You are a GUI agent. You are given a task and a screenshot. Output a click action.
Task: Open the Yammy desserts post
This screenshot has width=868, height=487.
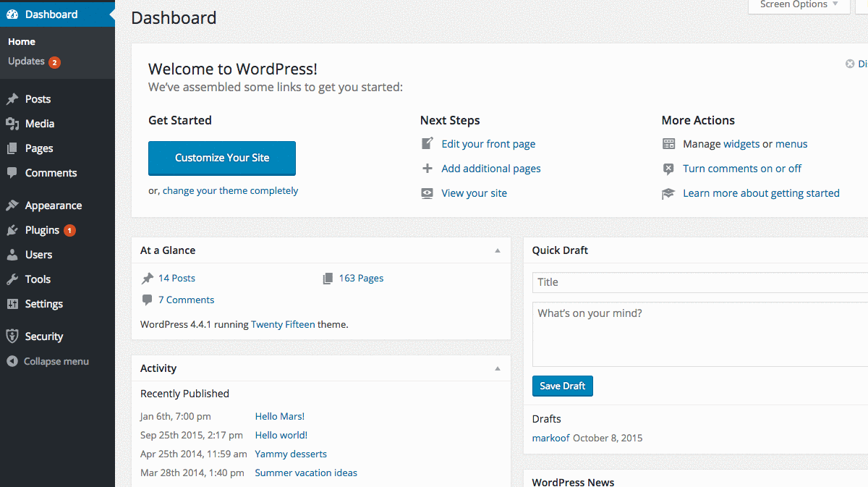coord(291,454)
